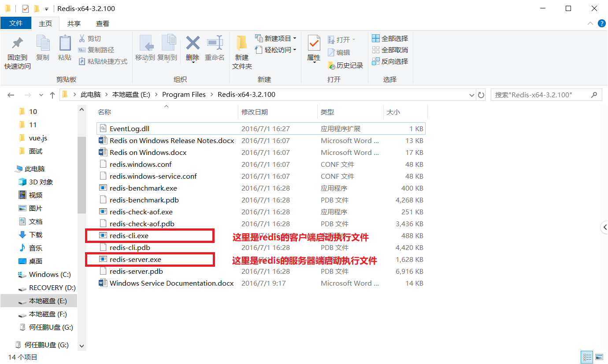This screenshot has width=608, height=364.
Task: Switch to the 查看 ribbon tab
Action: tap(103, 23)
